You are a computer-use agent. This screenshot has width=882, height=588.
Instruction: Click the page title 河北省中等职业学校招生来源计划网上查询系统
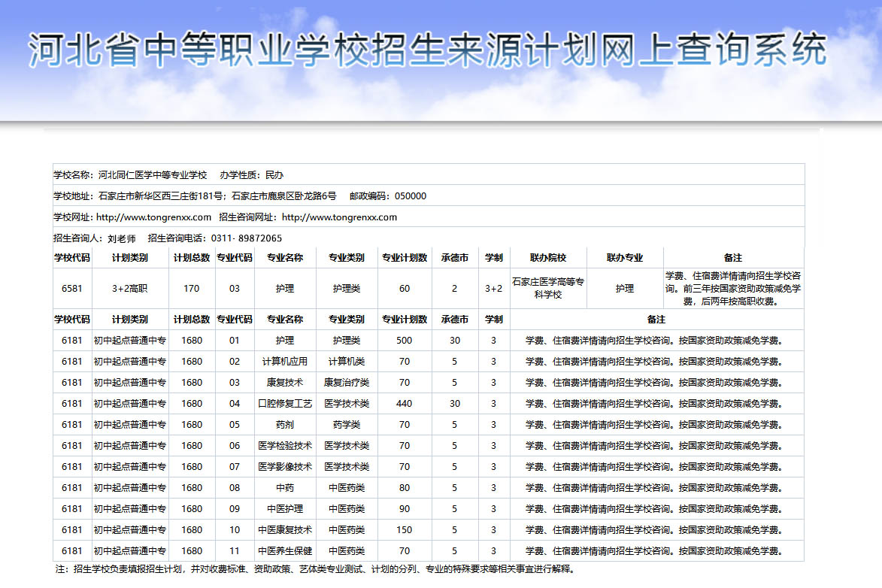(428, 50)
